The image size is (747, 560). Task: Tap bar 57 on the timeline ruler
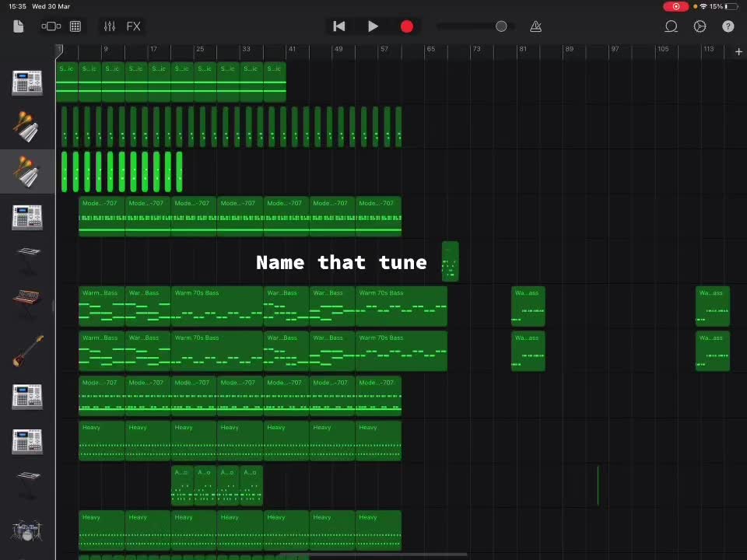tap(384, 51)
